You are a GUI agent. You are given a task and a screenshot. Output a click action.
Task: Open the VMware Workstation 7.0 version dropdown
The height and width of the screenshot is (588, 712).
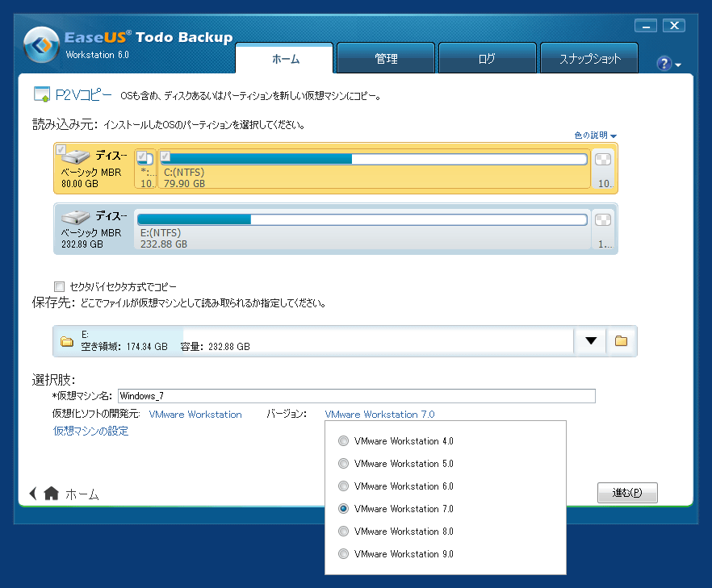pyautogui.click(x=379, y=415)
